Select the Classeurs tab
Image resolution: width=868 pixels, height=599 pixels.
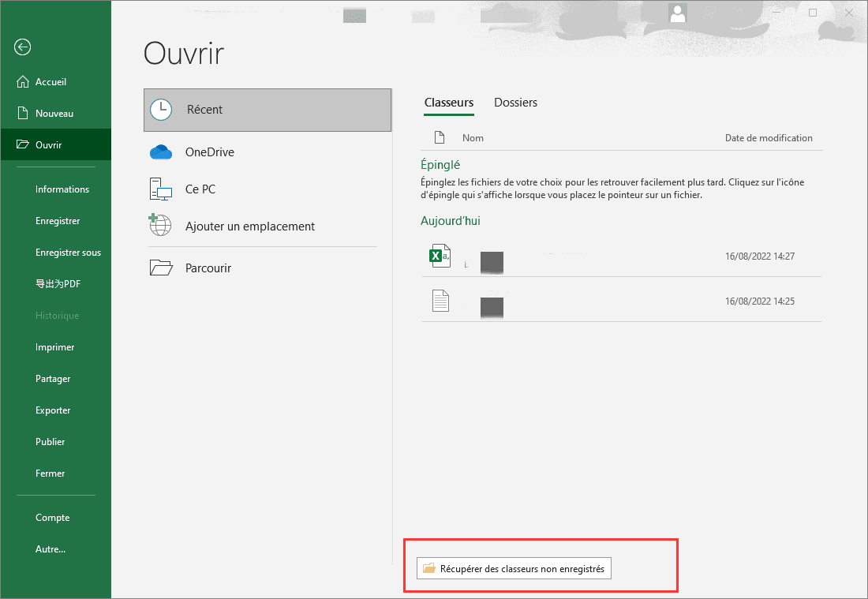click(x=449, y=103)
